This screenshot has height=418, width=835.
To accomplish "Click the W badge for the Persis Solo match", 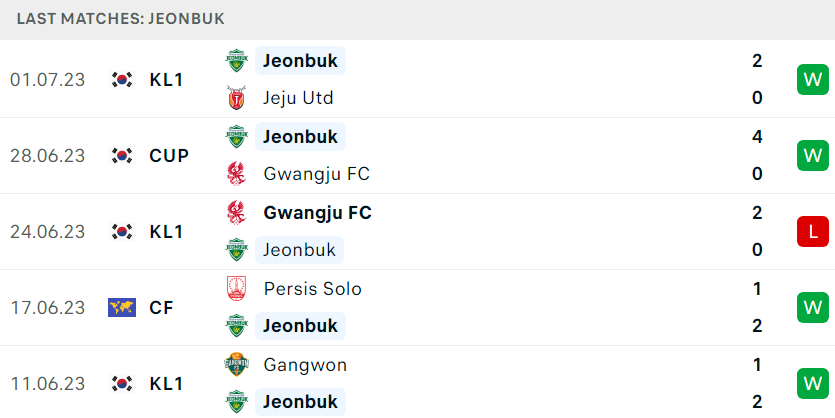I will pyautogui.click(x=813, y=308).
